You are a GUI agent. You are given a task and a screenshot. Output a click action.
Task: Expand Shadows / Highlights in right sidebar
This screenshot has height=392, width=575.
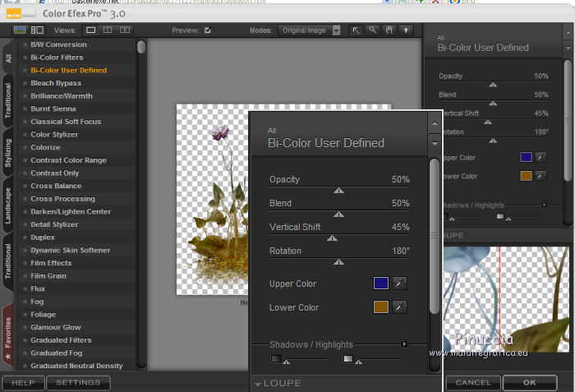coord(544,205)
